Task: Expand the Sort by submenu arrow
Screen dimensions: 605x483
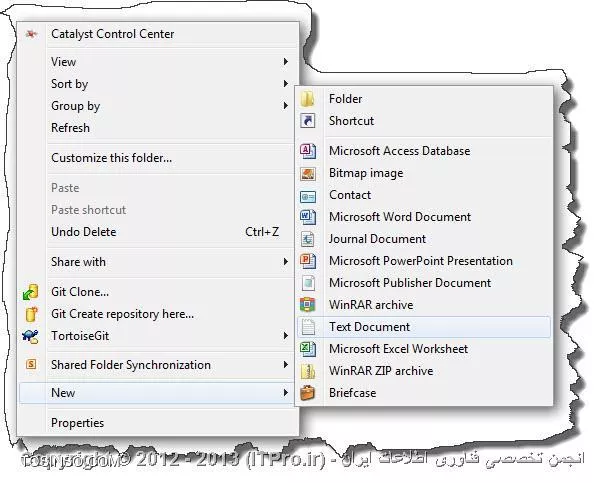Action: pyautogui.click(x=286, y=84)
